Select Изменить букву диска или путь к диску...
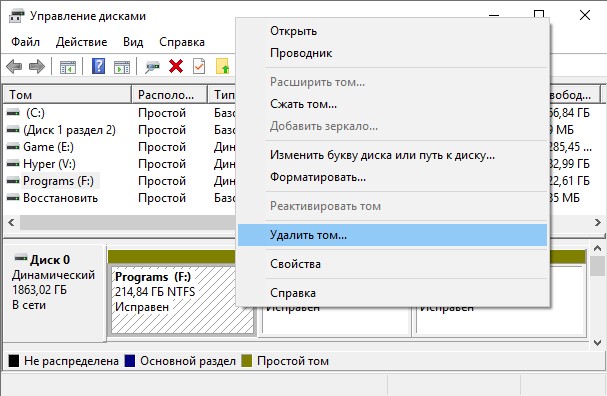The height and width of the screenshot is (396, 607). (393, 155)
